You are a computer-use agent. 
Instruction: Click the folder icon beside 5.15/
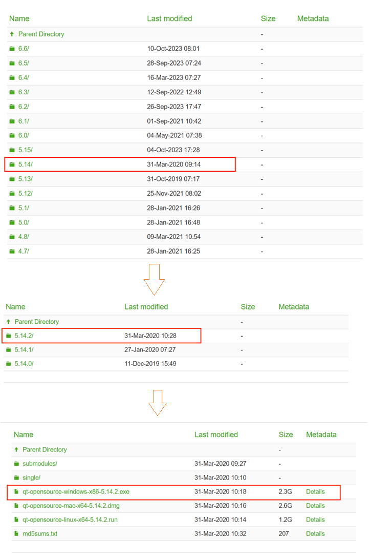click(12, 150)
